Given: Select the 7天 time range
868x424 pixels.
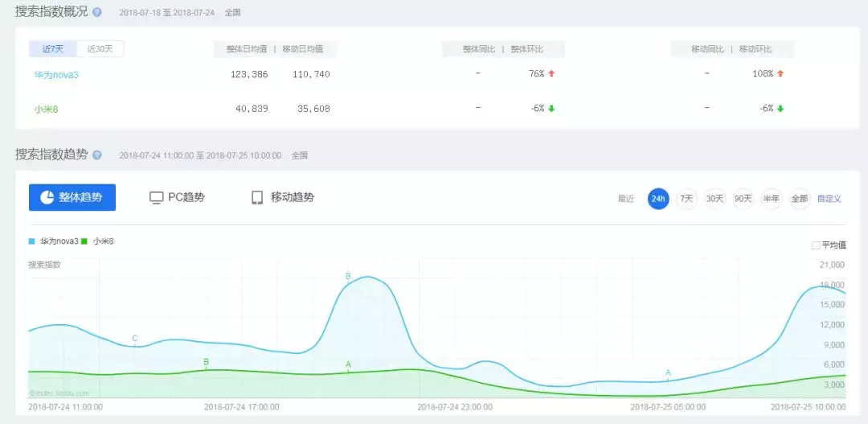Looking at the screenshot, I should pyautogui.click(x=686, y=199).
